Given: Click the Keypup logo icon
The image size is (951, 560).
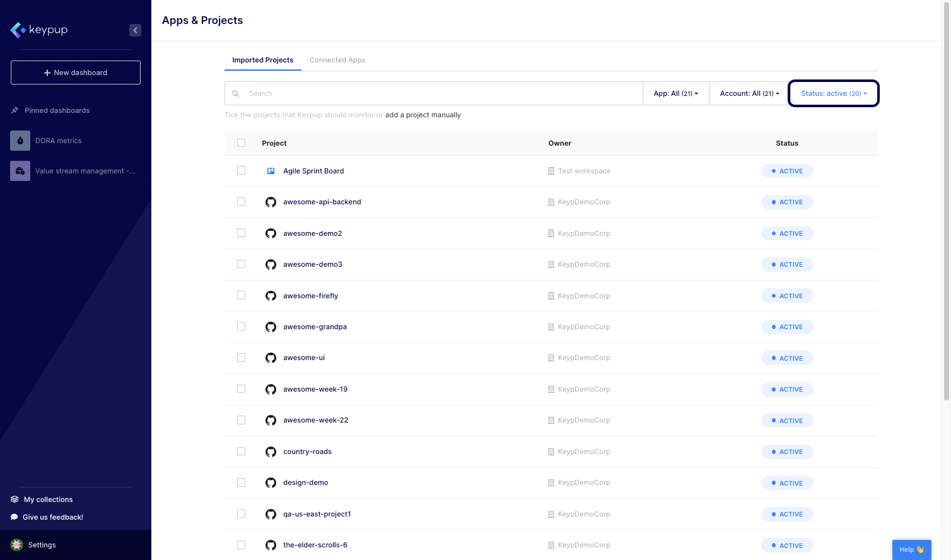Looking at the screenshot, I should [x=18, y=30].
